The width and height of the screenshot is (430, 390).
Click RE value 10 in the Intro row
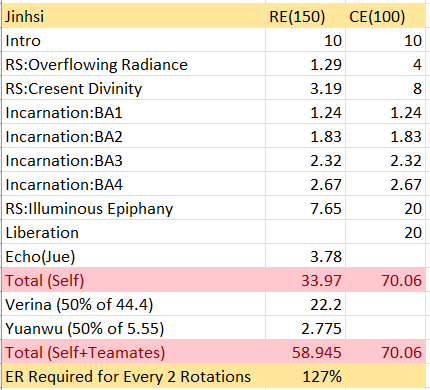[x=306, y=40]
